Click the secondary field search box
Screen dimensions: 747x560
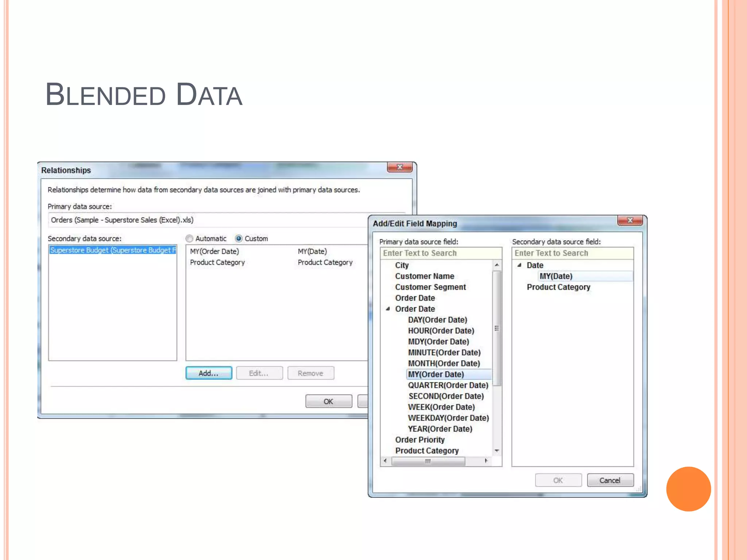pyautogui.click(x=573, y=253)
